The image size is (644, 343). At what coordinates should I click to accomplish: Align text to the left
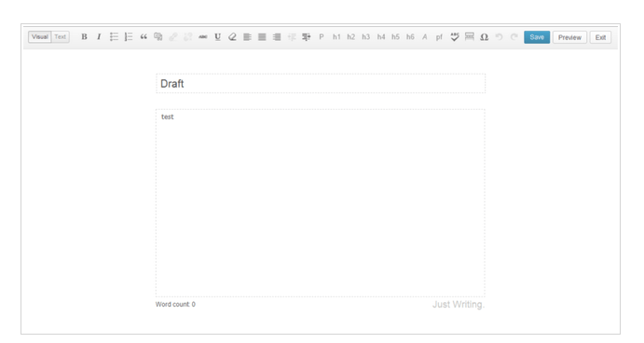point(247,37)
